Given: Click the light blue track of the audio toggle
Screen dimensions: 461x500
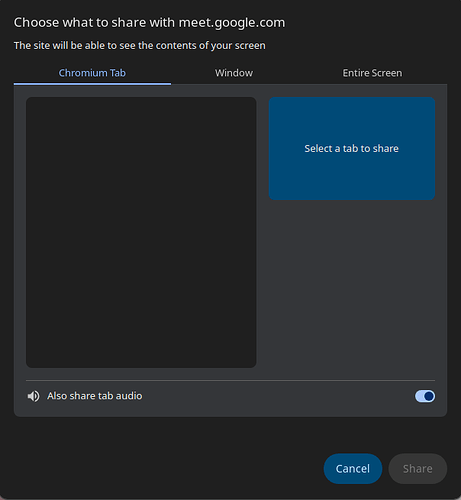Looking at the screenshot, I should pyautogui.click(x=420, y=396).
